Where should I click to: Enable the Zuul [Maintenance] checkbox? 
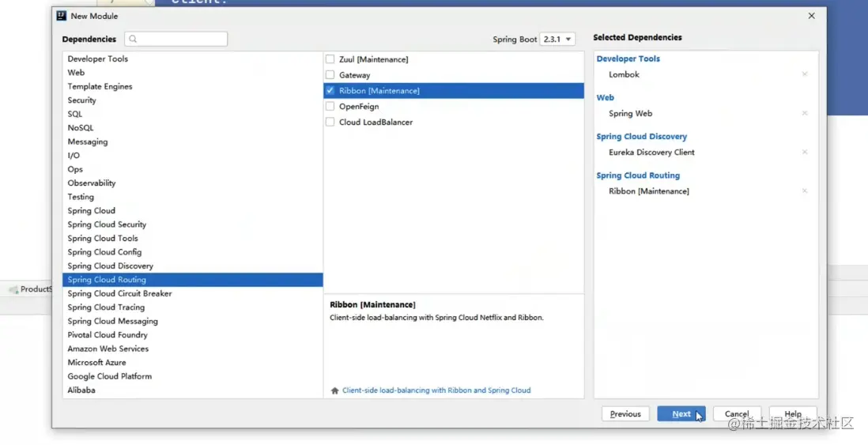point(330,59)
